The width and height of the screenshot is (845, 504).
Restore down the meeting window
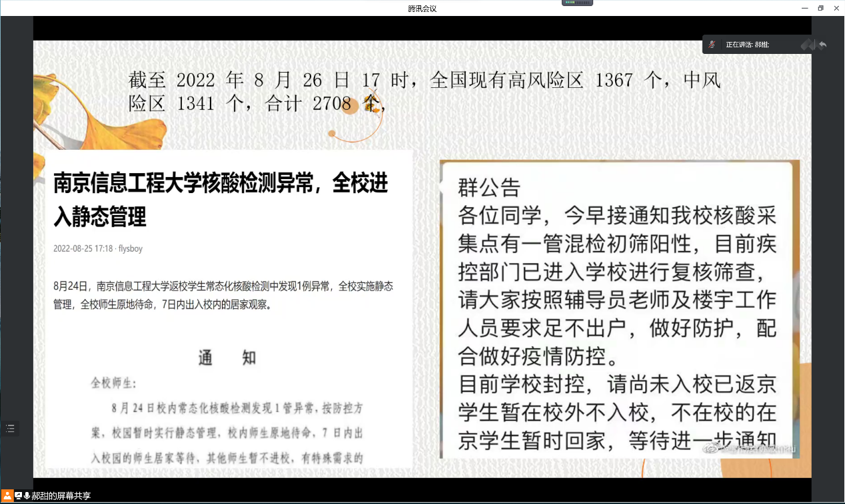[820, 8]
